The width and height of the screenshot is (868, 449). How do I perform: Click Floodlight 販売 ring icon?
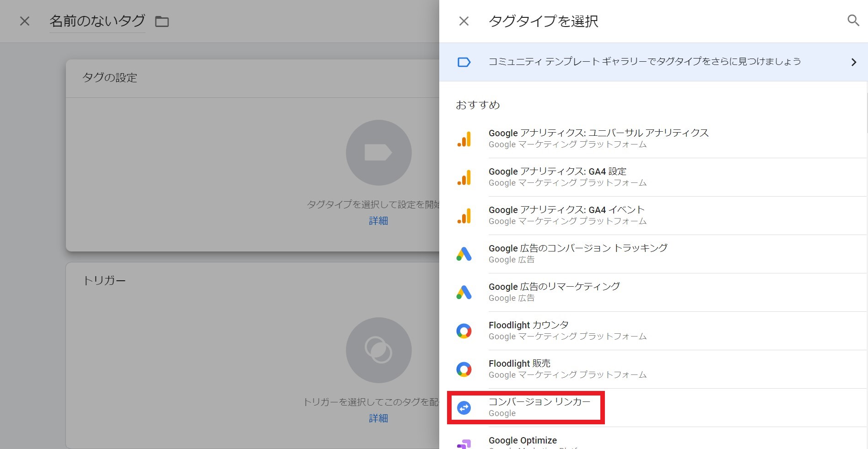click(464, 369)
